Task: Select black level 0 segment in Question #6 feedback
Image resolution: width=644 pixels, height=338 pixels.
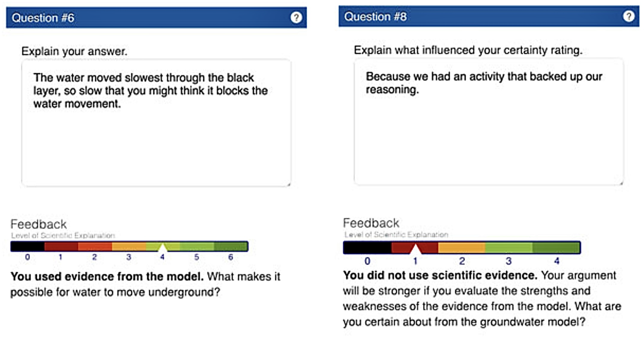Action: click(x=27, y=247)
